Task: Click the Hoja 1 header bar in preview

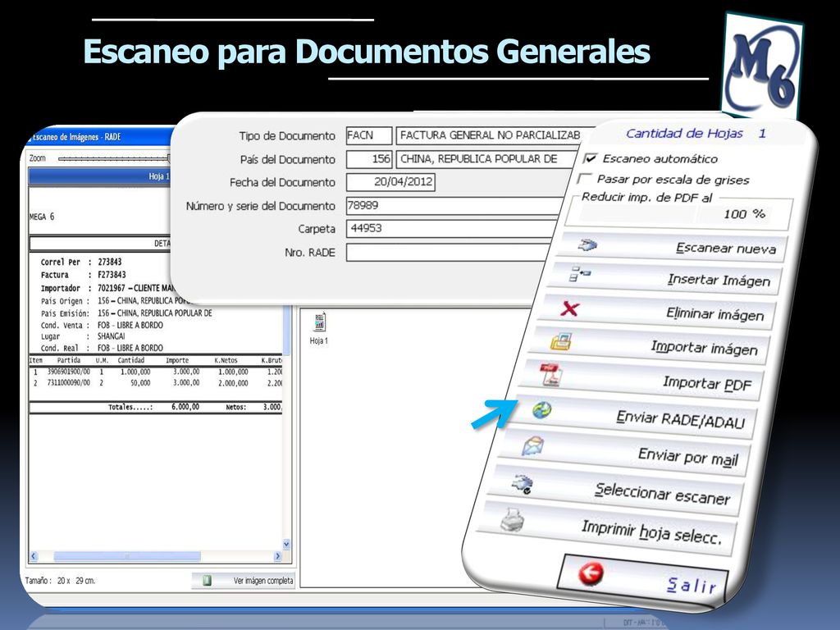Action: point(101,176)
